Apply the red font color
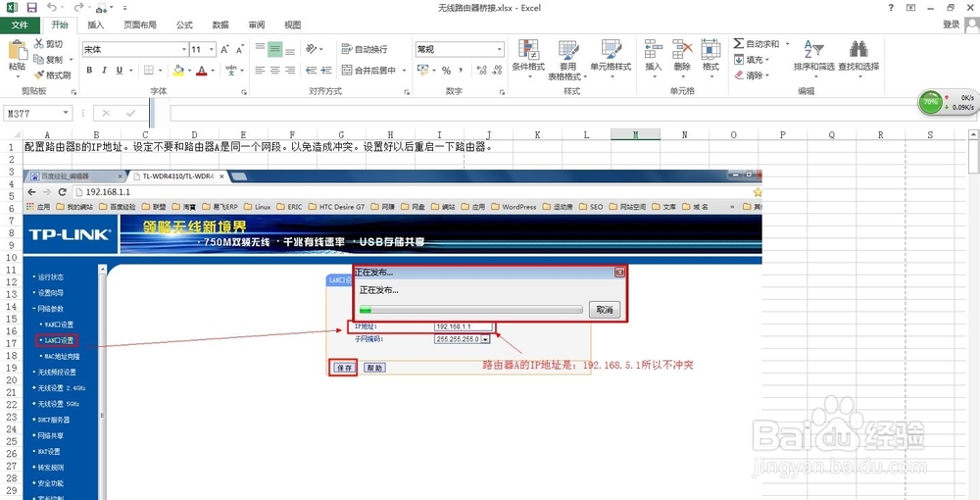Viewport: 980px width, 500px height. (x=201, y=70)
